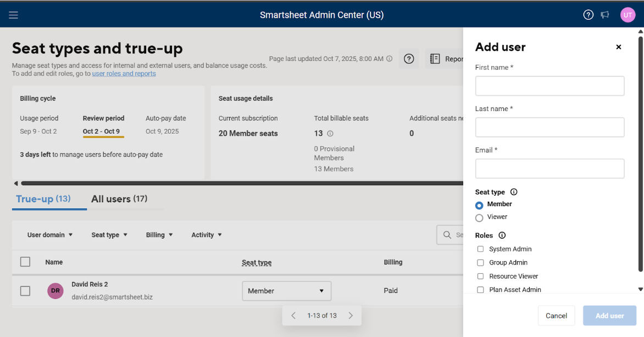Open the navigation hamburger menu

point(13,15)
